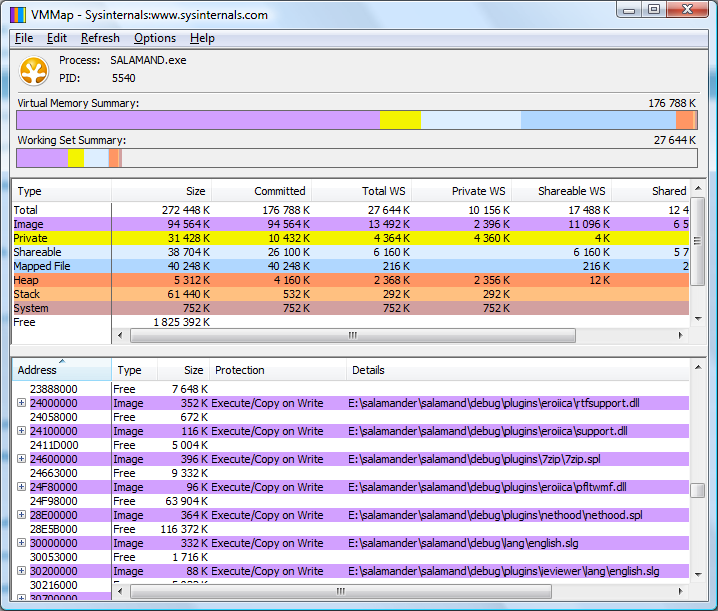718x611 pixels.
Task: Click the details list horizontal scrollbar thumb
Action: [341, 591]
